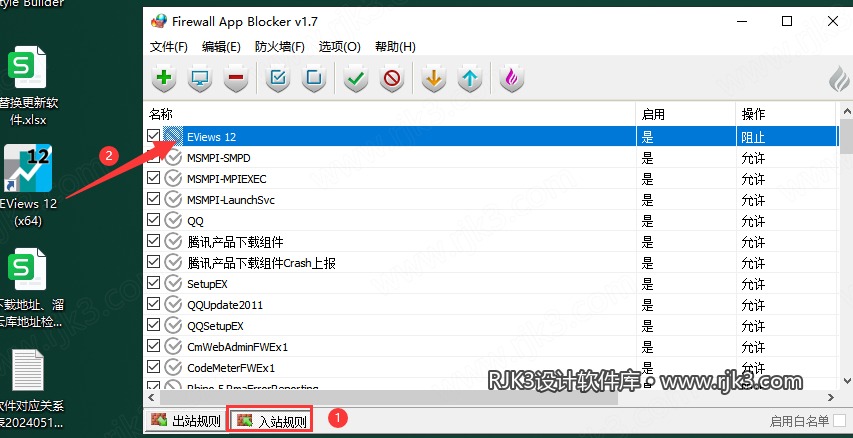Maximize the Firewall App Blocker window
Screen dimensions: 853x438
coord(787,21)
